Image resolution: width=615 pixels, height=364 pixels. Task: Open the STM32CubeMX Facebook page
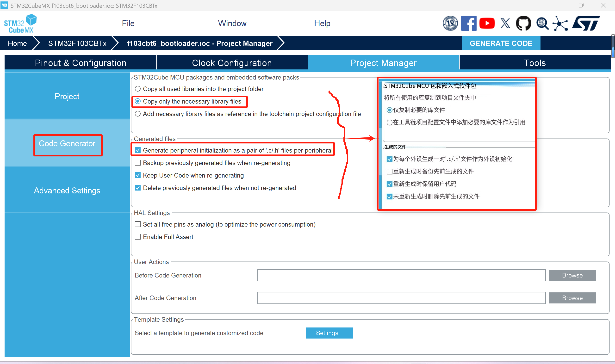pyautogui.click(x=469, y=23)
